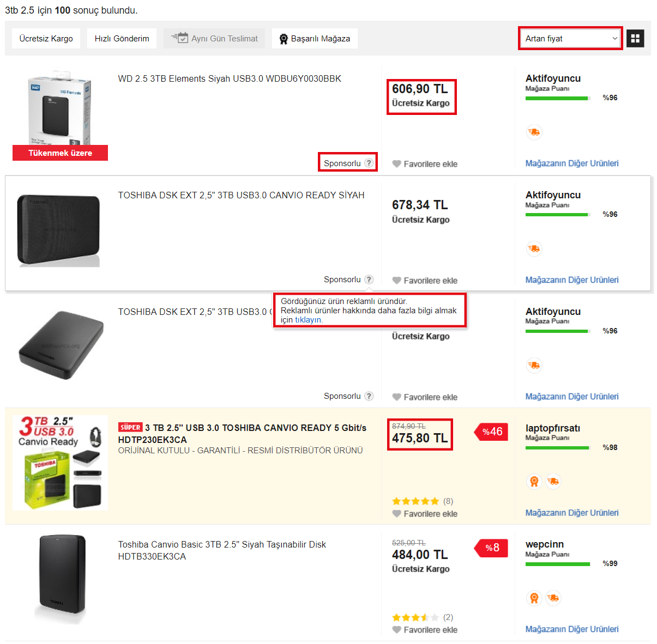This screenshot has height=644, width=657.
Task: Toggle Ücretsiz Kargo filter
Action: (x=46, y=39)
